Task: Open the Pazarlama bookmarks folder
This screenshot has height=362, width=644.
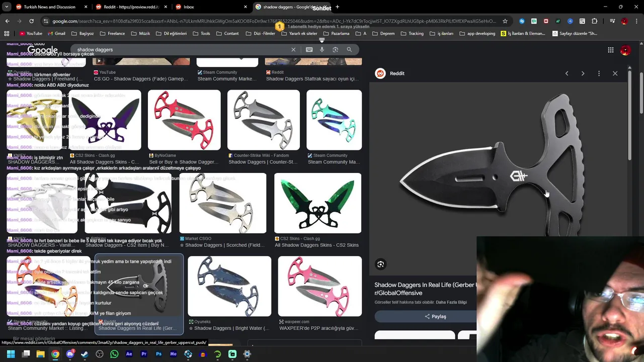Action: pos(336,34)
